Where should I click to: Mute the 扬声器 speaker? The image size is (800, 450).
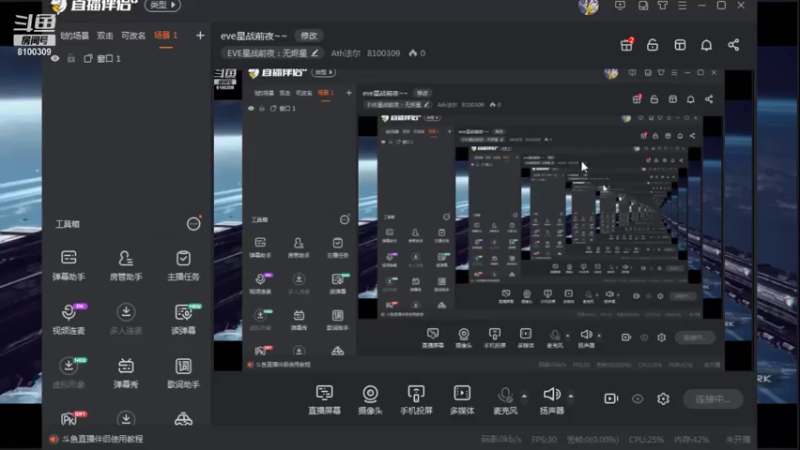552,399
